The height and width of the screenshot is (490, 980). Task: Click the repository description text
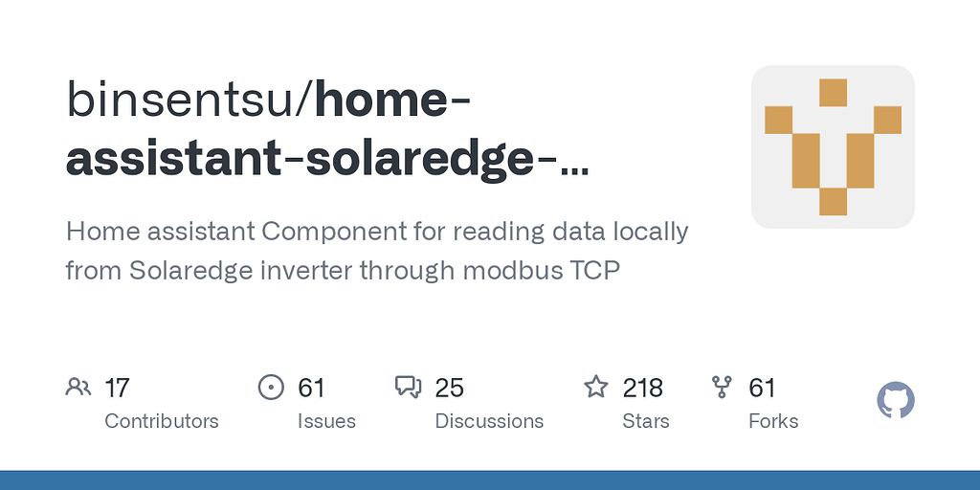pos(377,251)
